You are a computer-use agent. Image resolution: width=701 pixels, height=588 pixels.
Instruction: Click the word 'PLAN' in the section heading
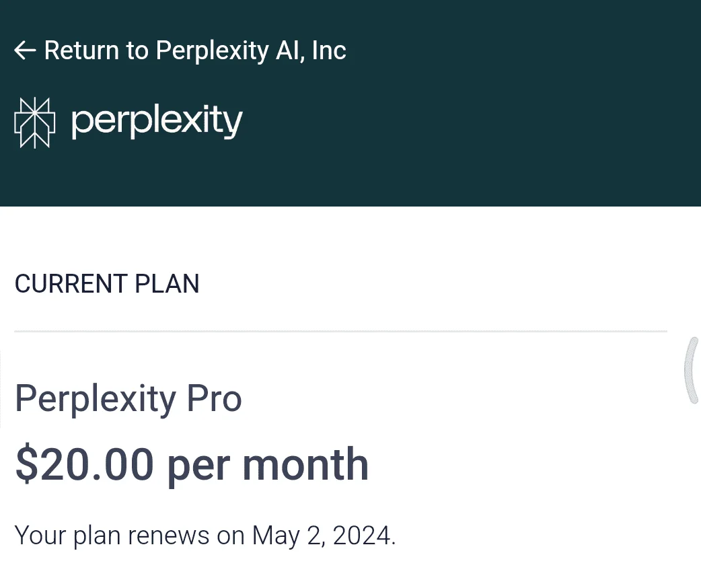(x=167, y=284)
